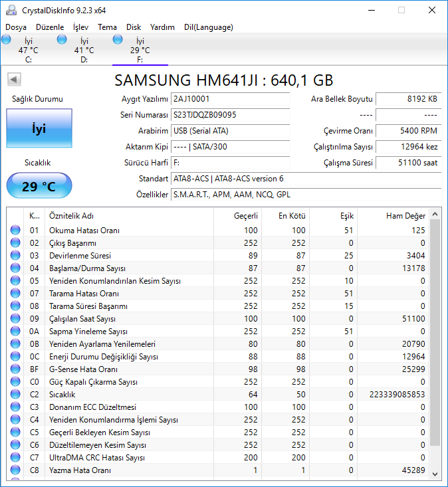
Task: Click the Geçerli column header
Action: [x=238, y=216]
